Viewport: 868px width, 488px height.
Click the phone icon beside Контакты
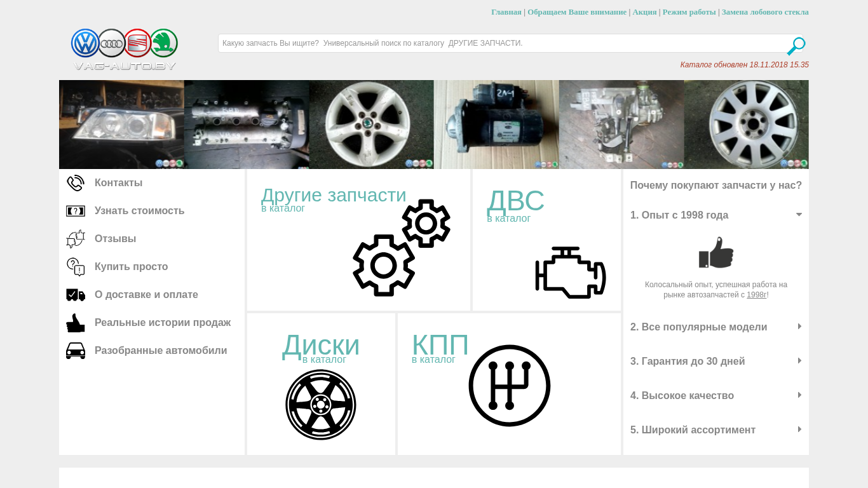coord(76,183)
